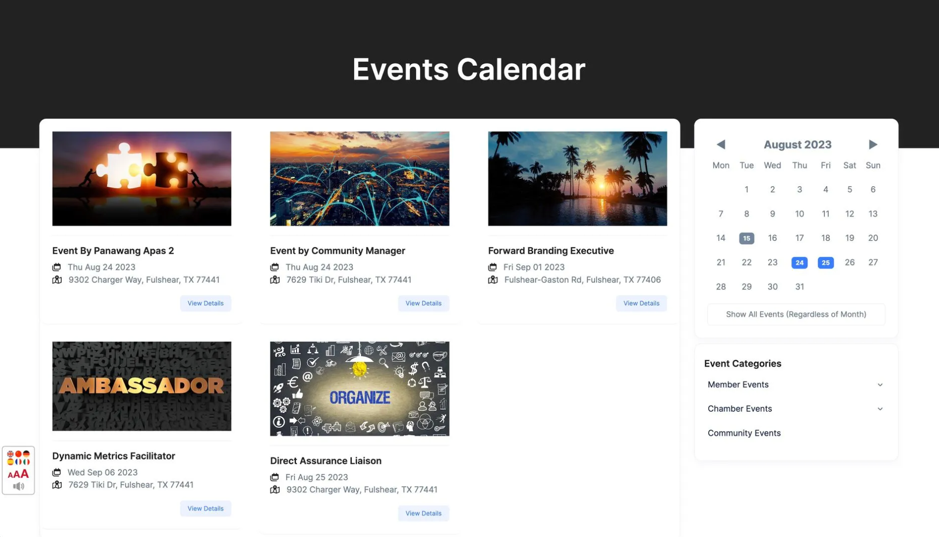Click the Events Calendar page title

tap(469, 69)
